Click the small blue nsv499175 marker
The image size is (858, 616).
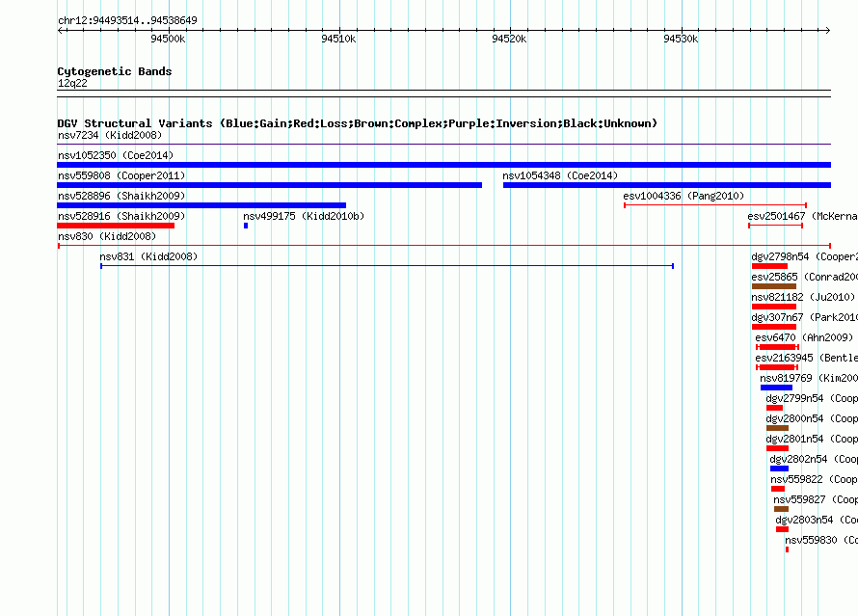[x=246, y=226]
